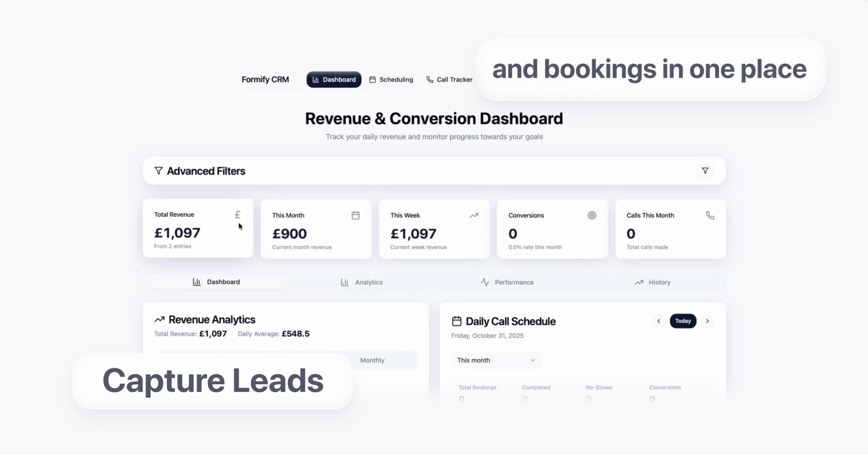Image resolution: width=868 pixels, height=455 pixels.
Task: Click the £900 This Month value
Action: (289, 234)
